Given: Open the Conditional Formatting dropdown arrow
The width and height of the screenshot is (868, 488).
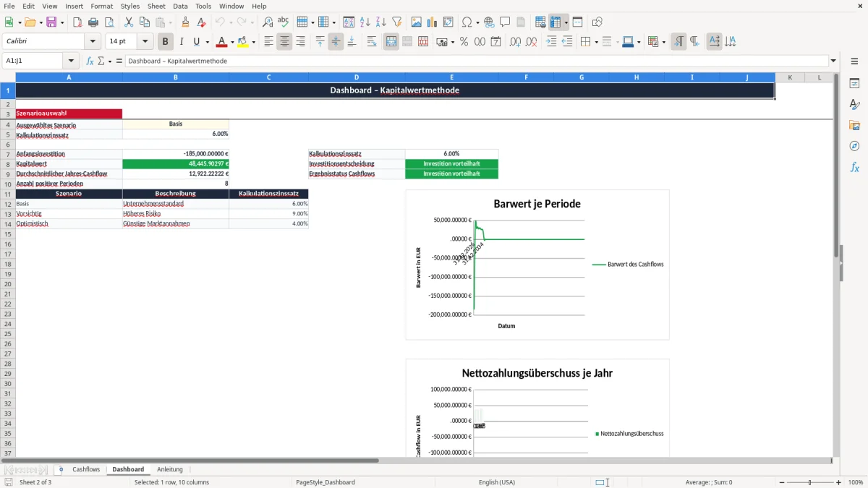Looking at the screenshot, I should tap(664, 42).
